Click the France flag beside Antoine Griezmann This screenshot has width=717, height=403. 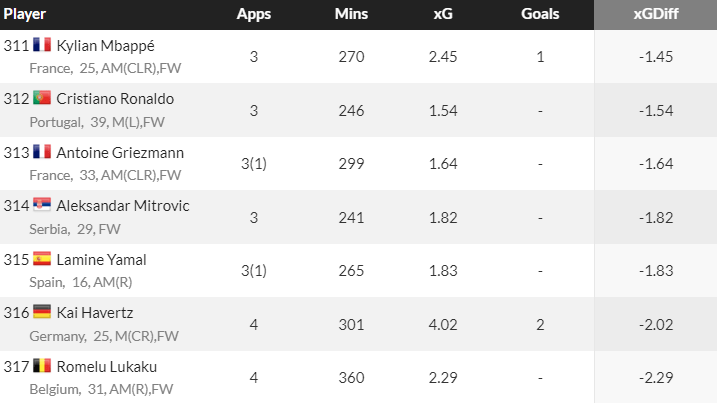[x=42, y=152]
